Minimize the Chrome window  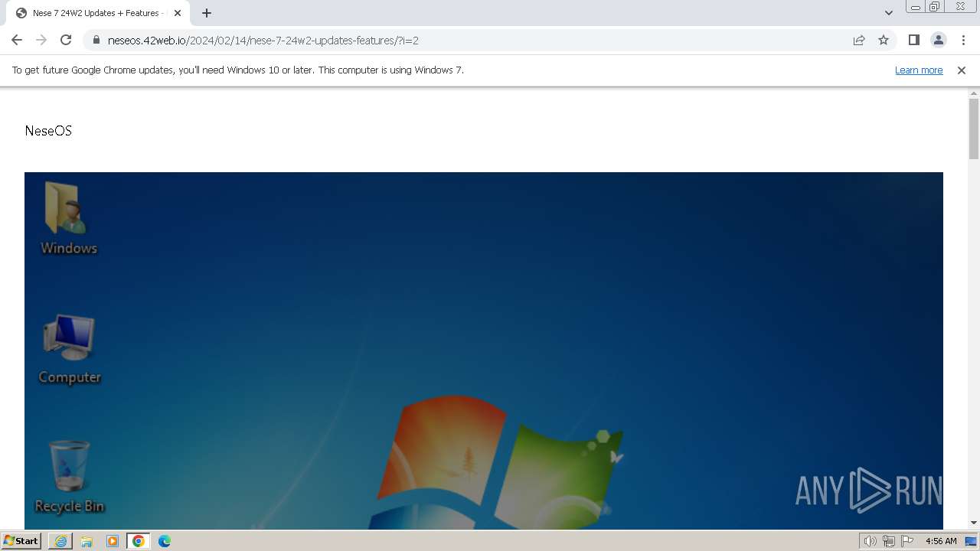916,7
